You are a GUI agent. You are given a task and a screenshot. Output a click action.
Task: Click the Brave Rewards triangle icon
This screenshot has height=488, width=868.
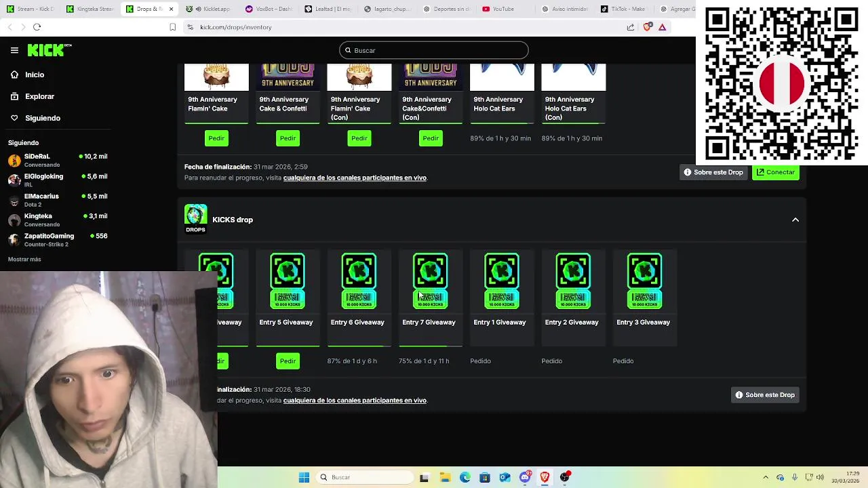pyautogui.click(x=663, y=27)
